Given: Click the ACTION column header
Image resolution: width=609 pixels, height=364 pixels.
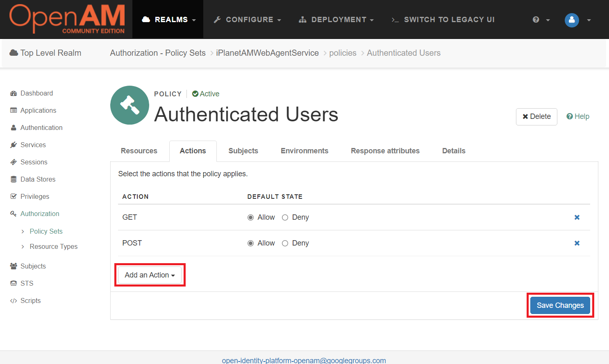Looking at the screenshot, I should pos(135,197).
